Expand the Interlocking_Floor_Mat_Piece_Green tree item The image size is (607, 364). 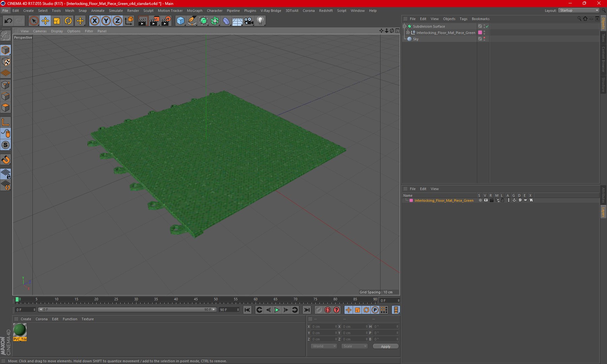tap(408, 33)
